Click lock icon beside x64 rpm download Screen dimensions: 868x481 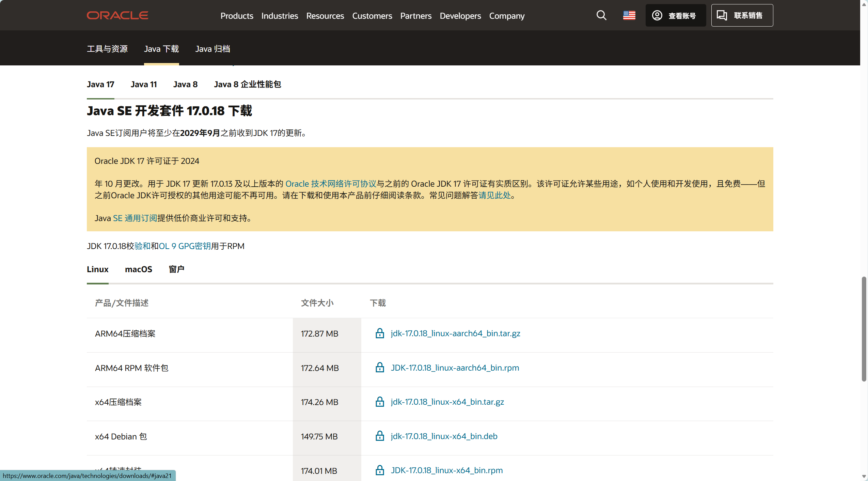[380, 470]
